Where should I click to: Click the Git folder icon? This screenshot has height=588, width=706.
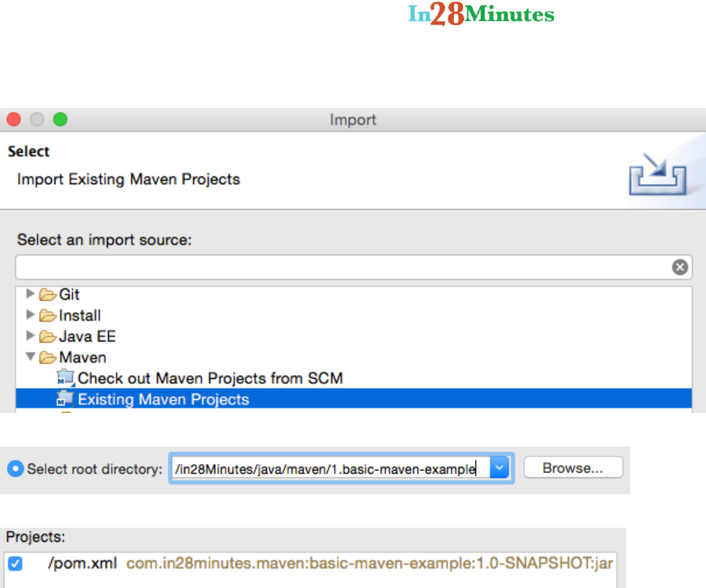48,295
